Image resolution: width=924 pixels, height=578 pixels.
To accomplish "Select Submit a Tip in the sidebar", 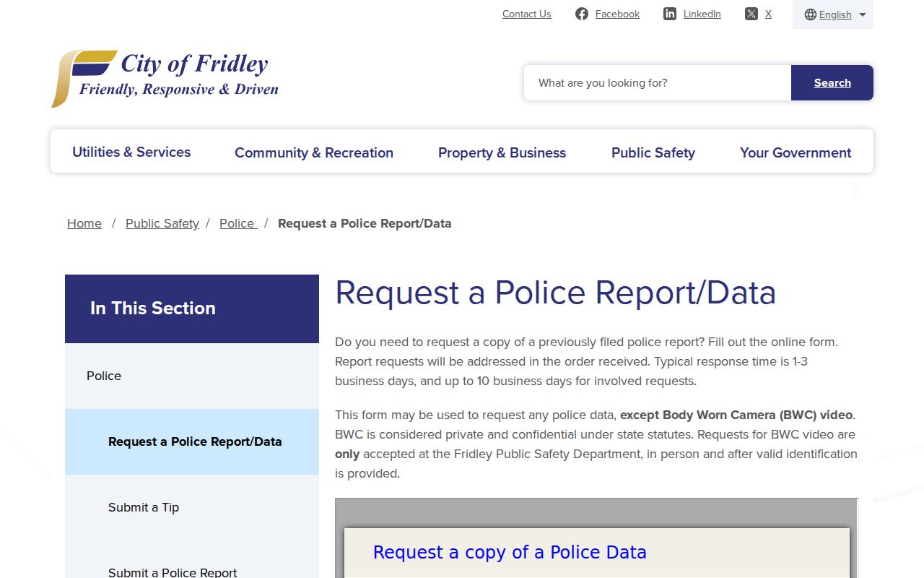I will point(192,507).
